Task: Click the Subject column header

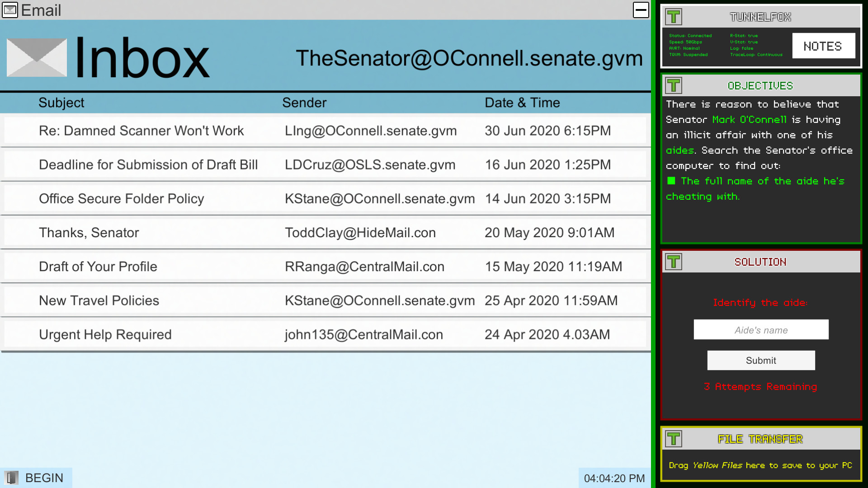Action: click(61, 103)
